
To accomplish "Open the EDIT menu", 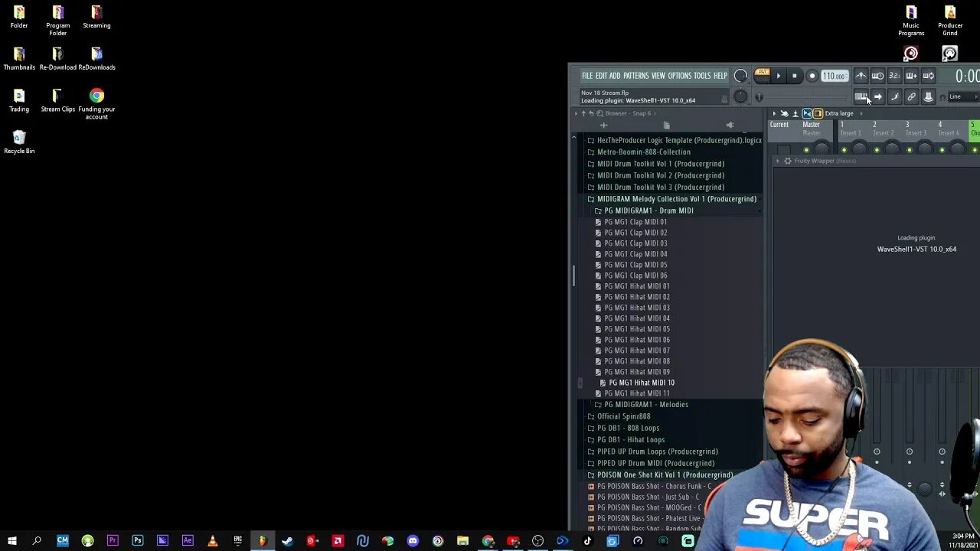I will click(x=601, y=76).
